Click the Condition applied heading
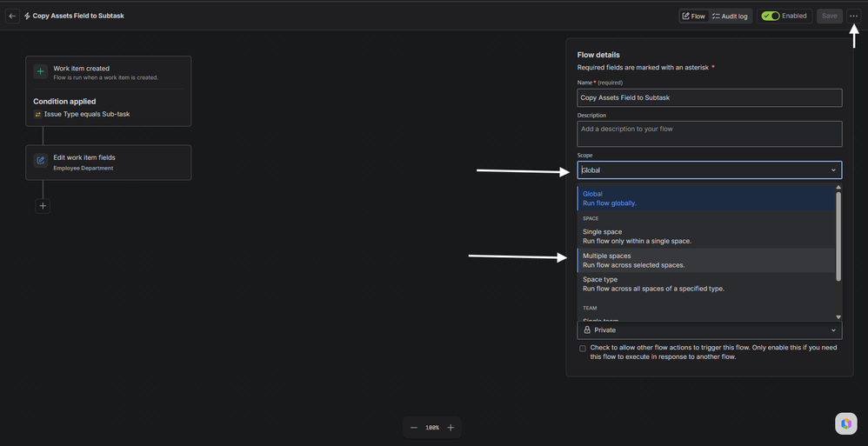The height and width of the screenshot is (446, 868). (x=64, y=101)
